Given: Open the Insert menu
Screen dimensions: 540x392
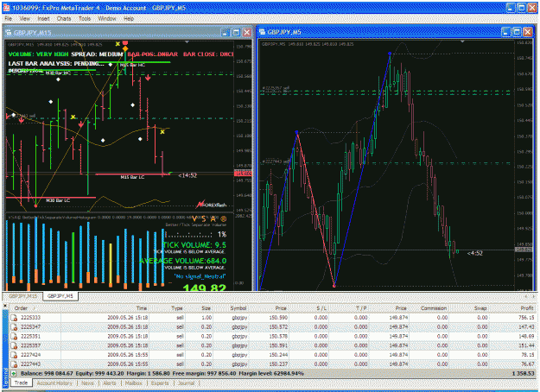Looking at the screenshot, I should tap(44, 19).
